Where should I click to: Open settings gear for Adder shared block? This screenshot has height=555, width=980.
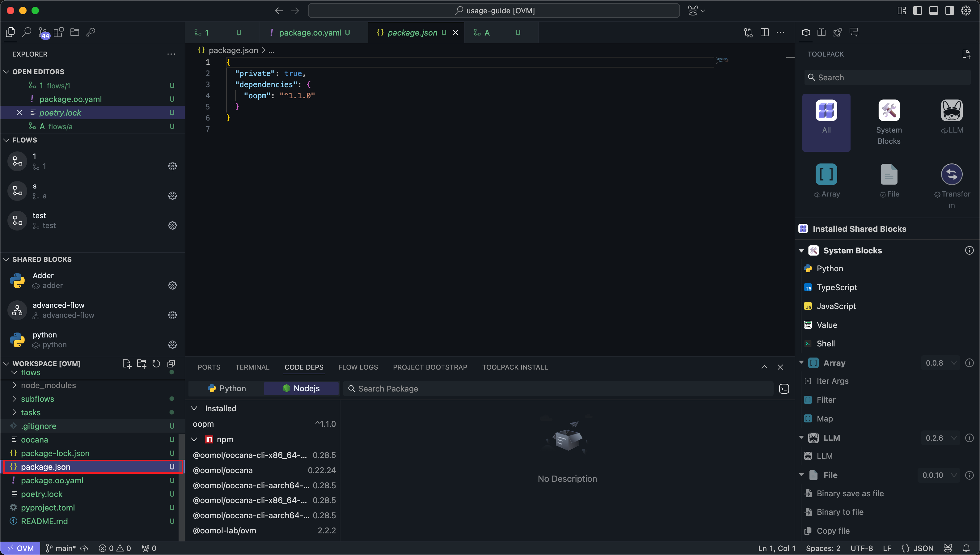[x=172, y=286]
